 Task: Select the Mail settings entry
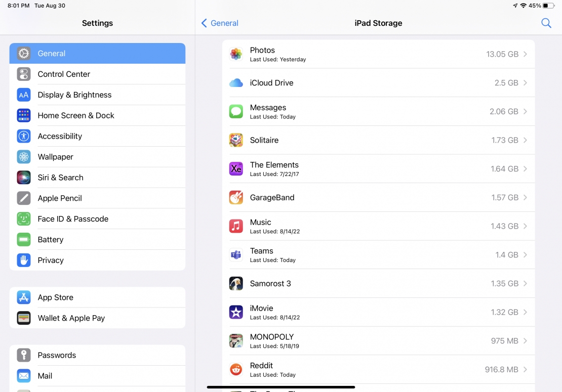click(97, 375)
